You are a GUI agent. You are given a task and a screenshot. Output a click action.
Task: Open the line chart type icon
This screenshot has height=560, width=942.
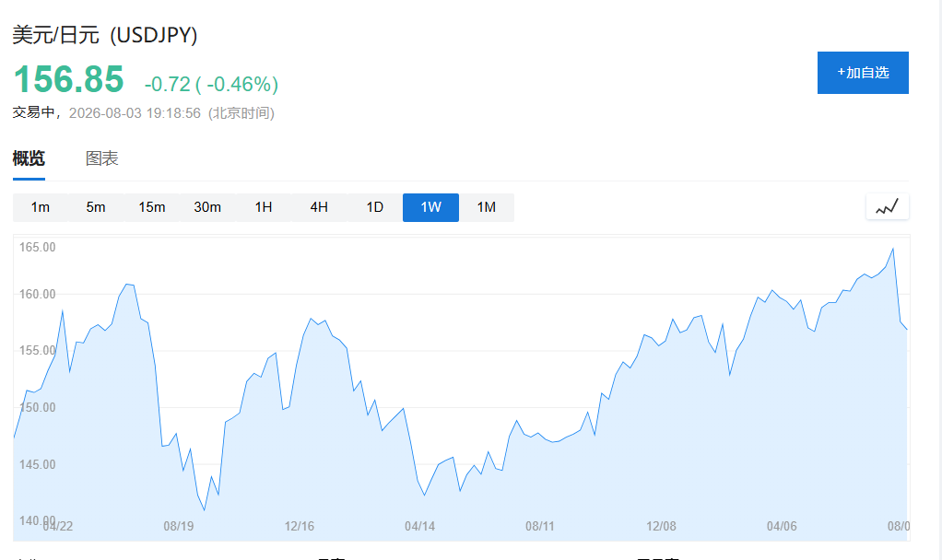(x=888, y=207)
